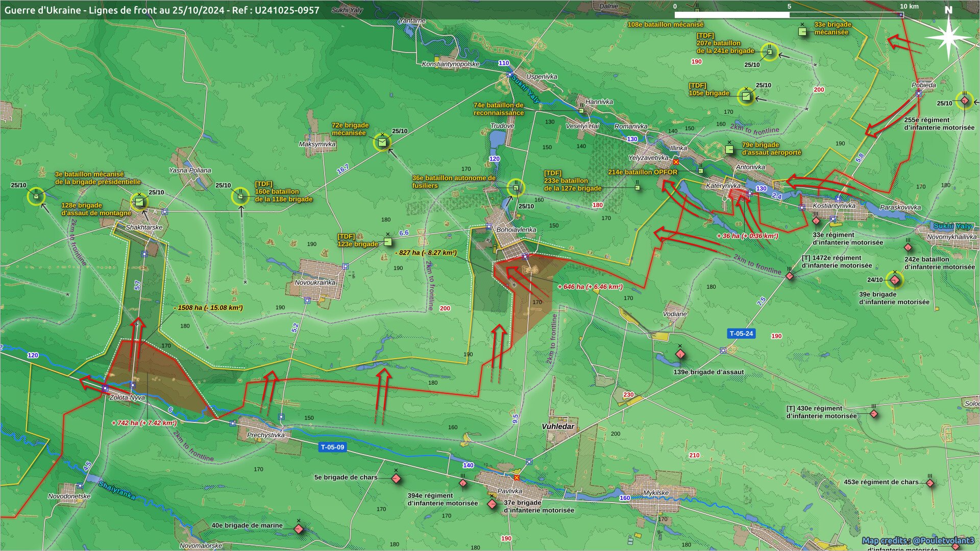Click the '- 1508 ha (- 15.08 km²)' label
Screen dimensions: 980x551
tap(208, 308)
